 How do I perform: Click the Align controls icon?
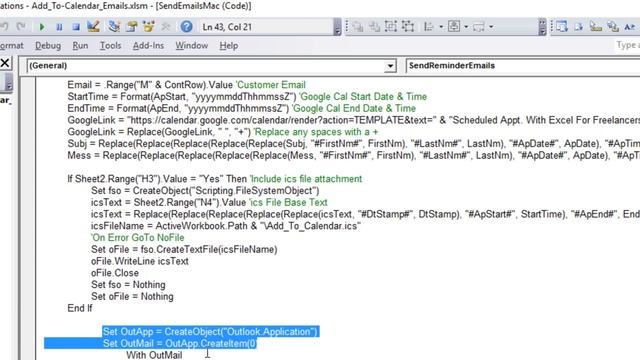429,27
